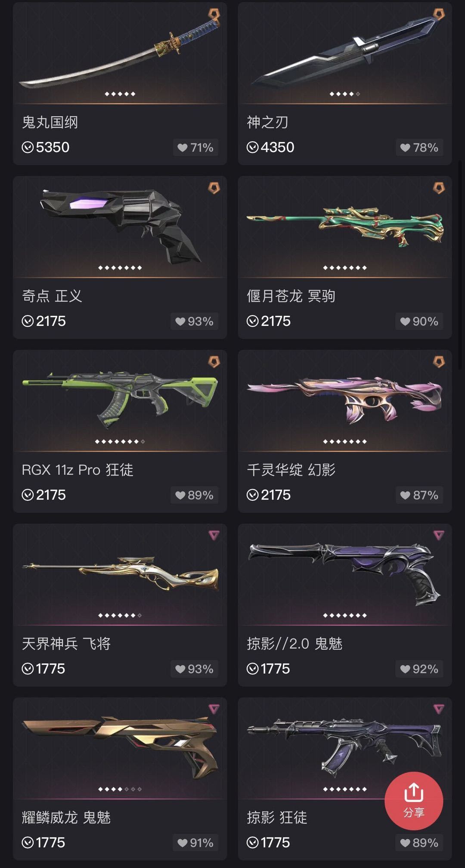Tap the red share button

pos(414,801)
